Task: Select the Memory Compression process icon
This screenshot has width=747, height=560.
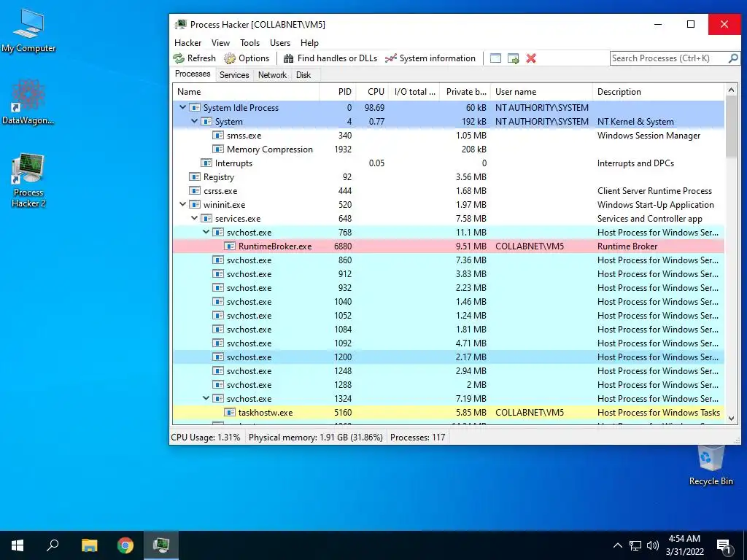Action: (x=217, y=149)
